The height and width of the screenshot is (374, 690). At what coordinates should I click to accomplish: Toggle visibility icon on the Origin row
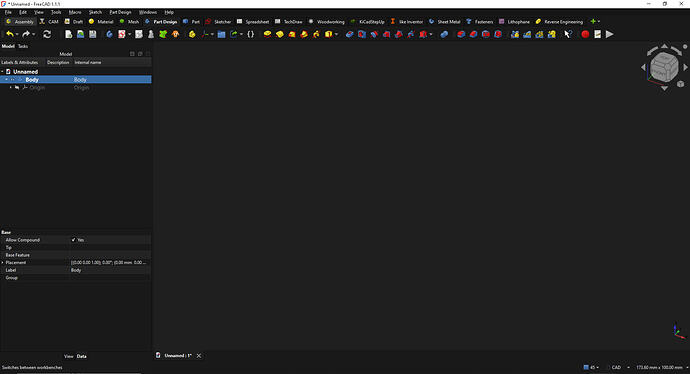pos(17,88)
